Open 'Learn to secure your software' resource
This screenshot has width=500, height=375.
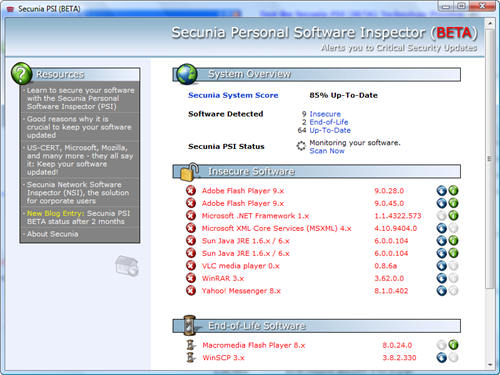(80, 98)
